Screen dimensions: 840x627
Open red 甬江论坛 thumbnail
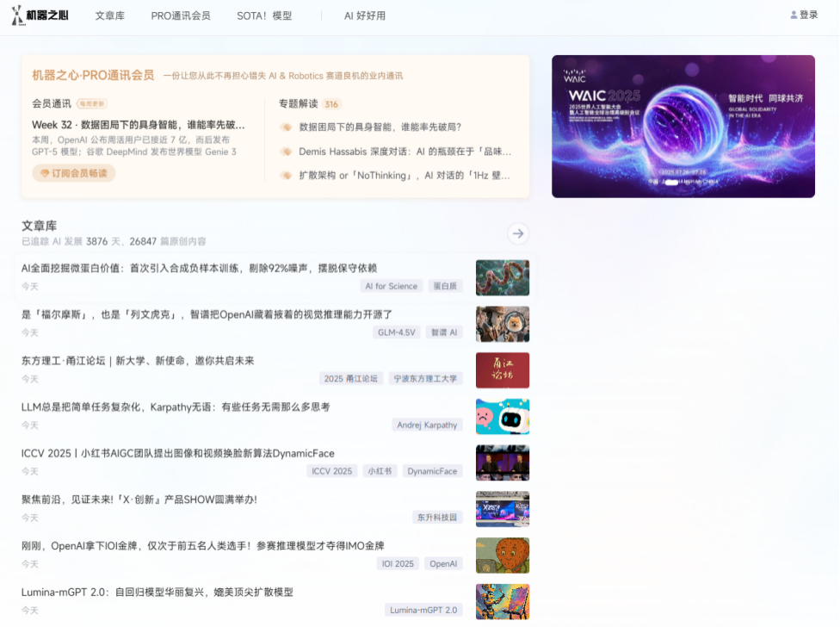(x=503, y=370)
